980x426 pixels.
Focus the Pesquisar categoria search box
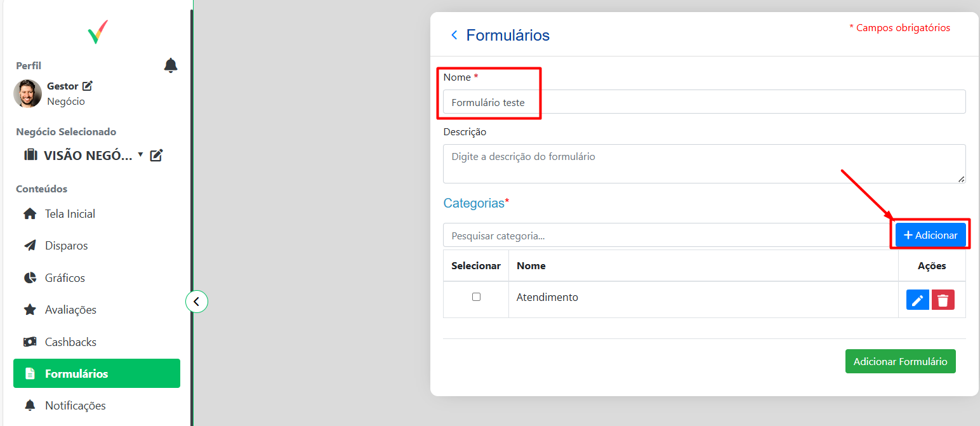pyautogui.click(x=666, y=236)
